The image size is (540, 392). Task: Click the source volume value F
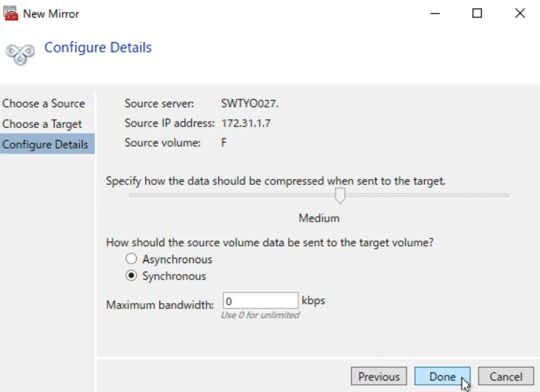(x=224, y=143)
